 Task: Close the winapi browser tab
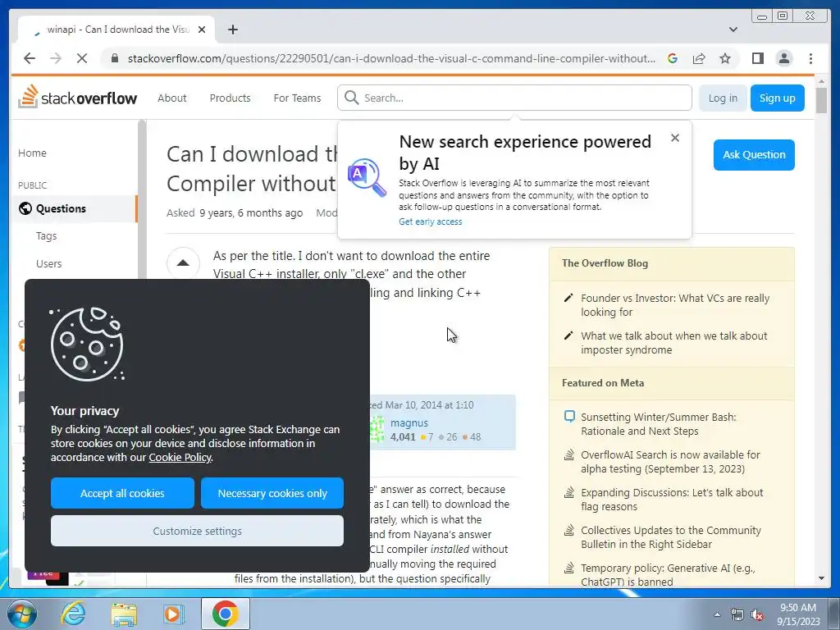[202, 30]
